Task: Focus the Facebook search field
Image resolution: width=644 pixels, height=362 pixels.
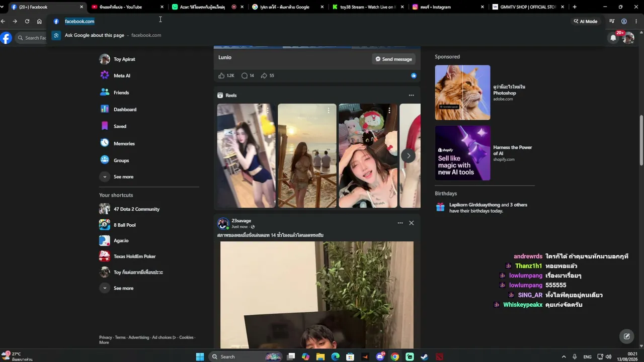Action: pyautogui.click(x=32, y=38)
